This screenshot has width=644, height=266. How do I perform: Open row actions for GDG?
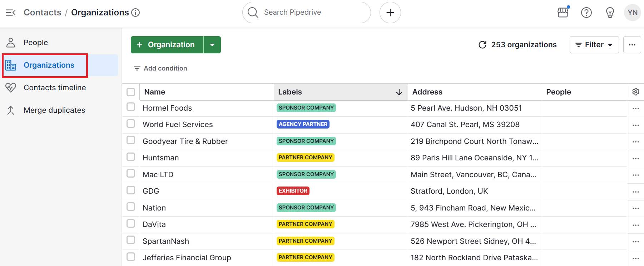tap(635, 192)
